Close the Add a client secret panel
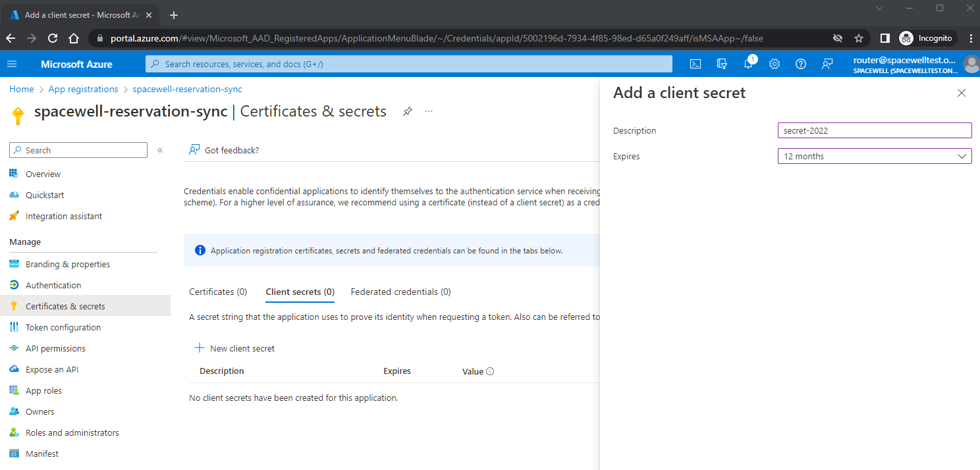 (x=962, y=93)
